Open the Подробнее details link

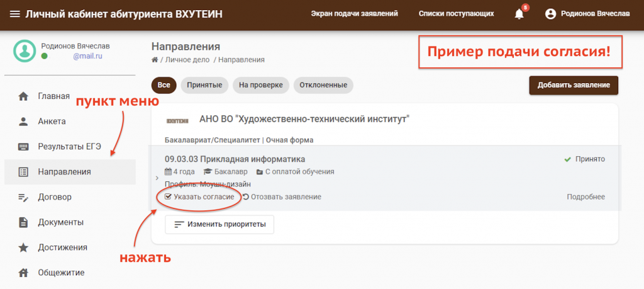pyautogui.click(x=586, y=197)
